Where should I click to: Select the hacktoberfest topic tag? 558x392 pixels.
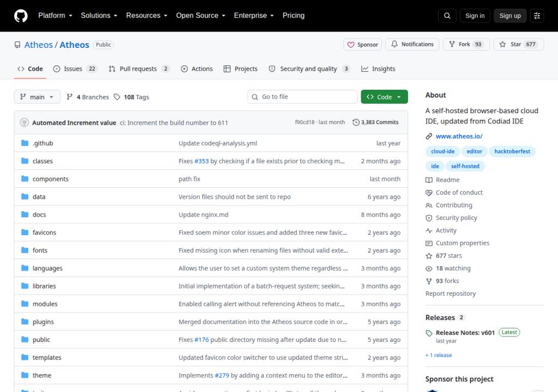click(x=512, y=151)
